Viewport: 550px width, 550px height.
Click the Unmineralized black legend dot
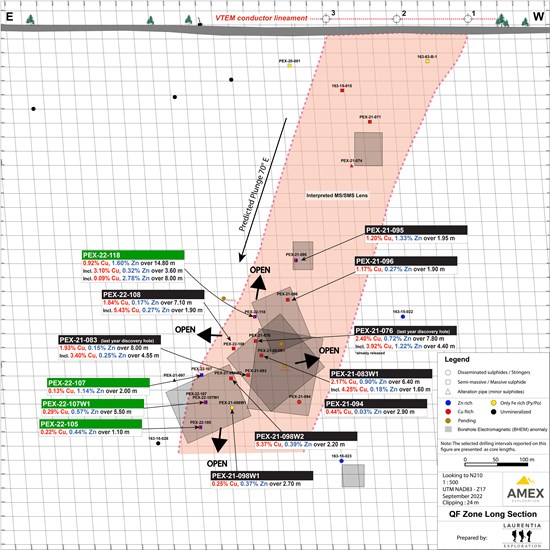[494, 411]
